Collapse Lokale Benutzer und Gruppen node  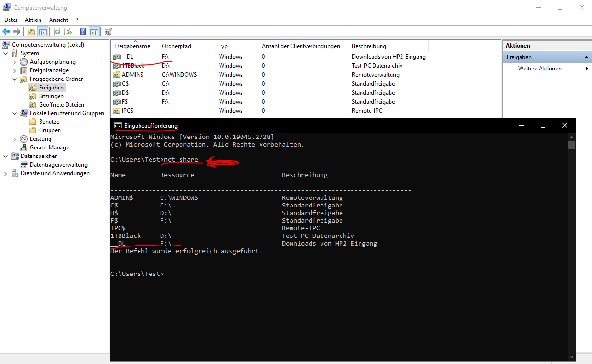pyautogui.click(x=15, y=113)
